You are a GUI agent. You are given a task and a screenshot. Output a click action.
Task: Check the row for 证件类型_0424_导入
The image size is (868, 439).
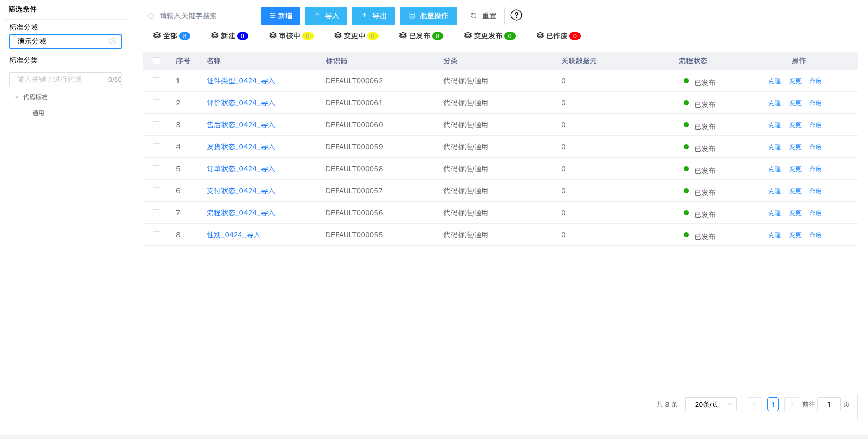[x=157, y=81]
